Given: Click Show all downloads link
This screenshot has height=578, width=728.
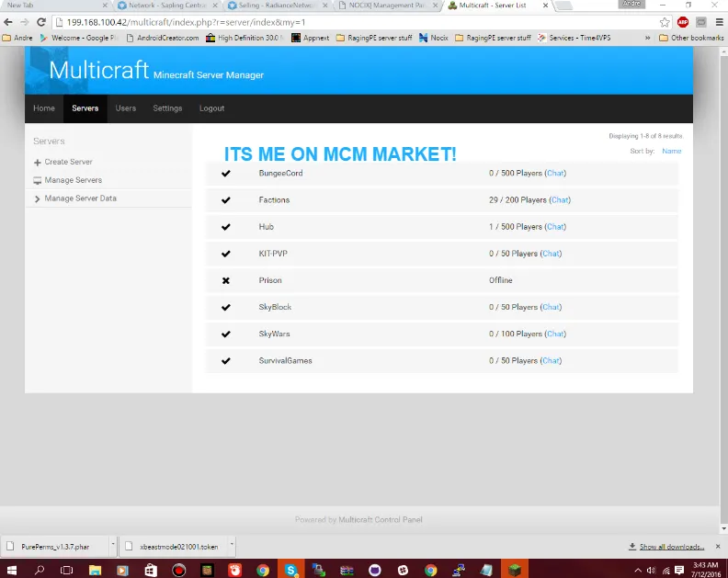Looking at the screenshot, I should pos(671,547).
